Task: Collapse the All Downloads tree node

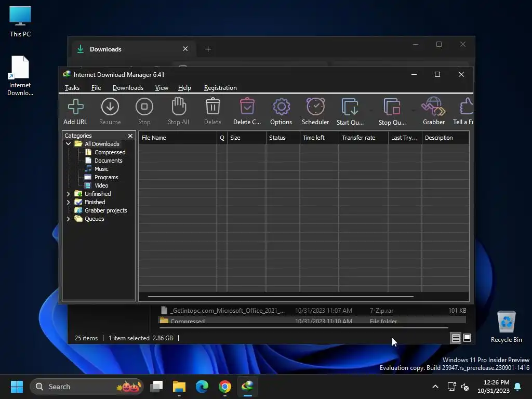Action: coord(68,144)
